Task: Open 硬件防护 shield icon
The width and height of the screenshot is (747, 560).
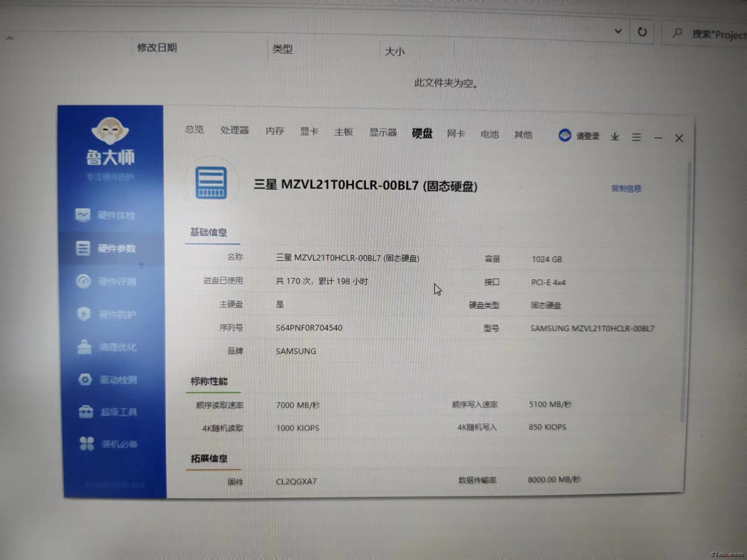Action: pyautogui.click(x=84, y=314)
